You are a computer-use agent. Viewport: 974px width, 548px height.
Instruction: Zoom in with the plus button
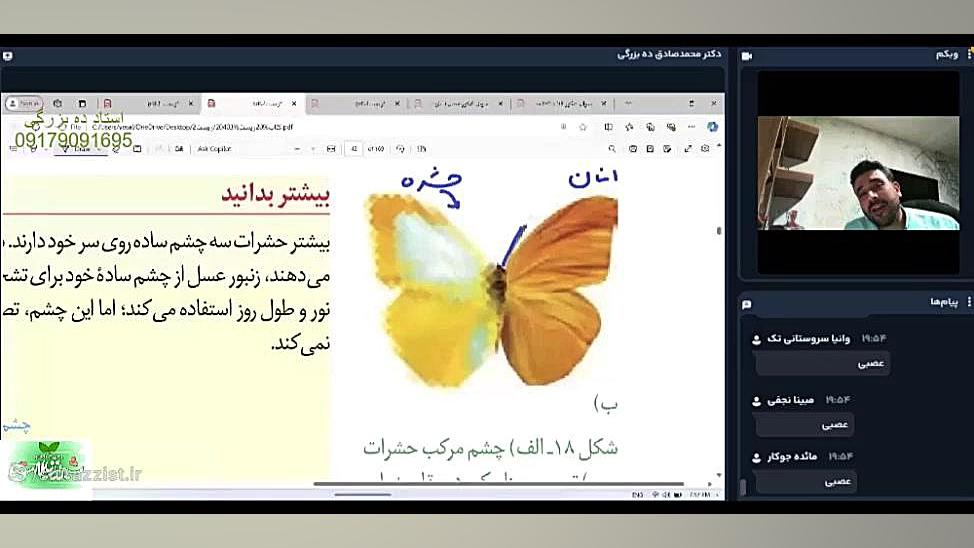click(x=313, y=149)
